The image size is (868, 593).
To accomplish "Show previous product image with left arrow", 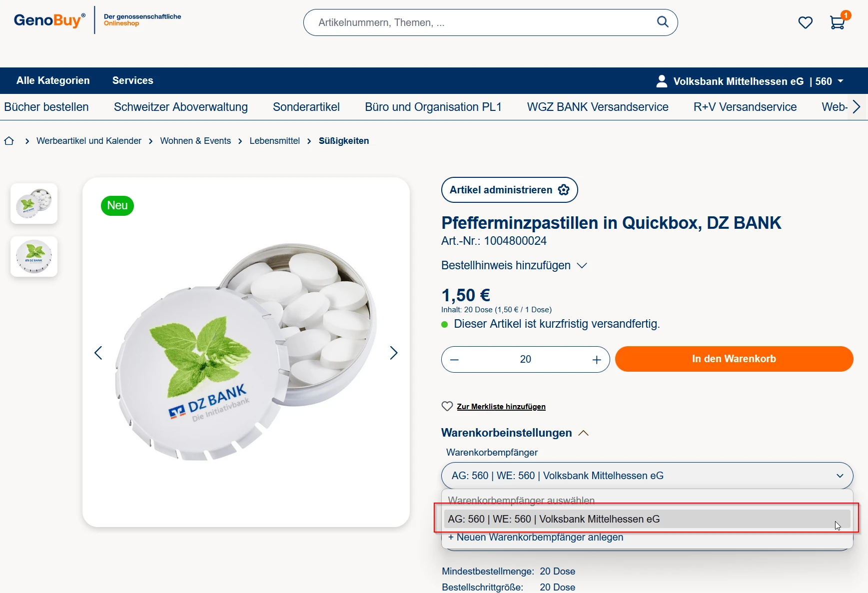I will click(x=98, y=353).
